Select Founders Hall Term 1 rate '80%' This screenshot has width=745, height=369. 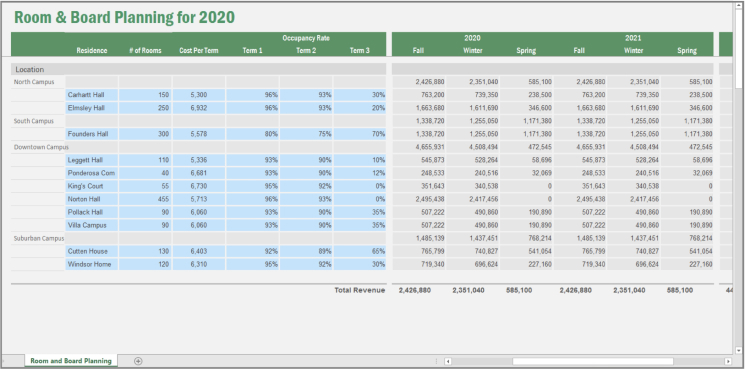(252, 134)
